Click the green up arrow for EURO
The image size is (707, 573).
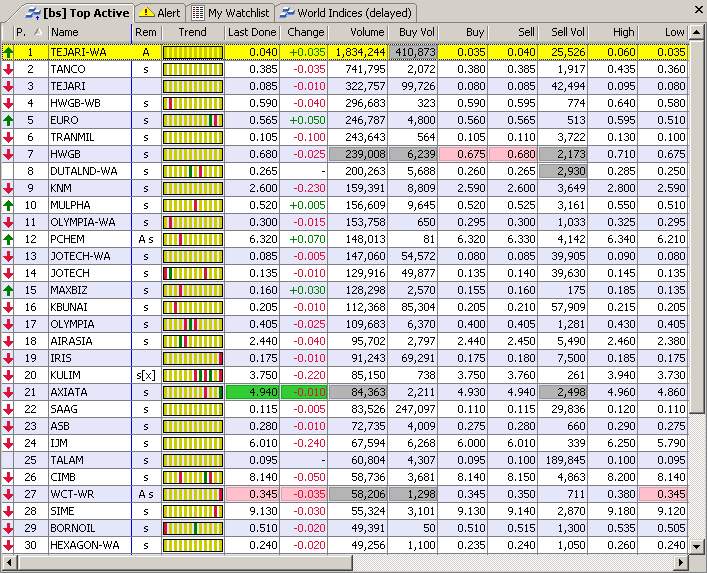click(8, 120)
